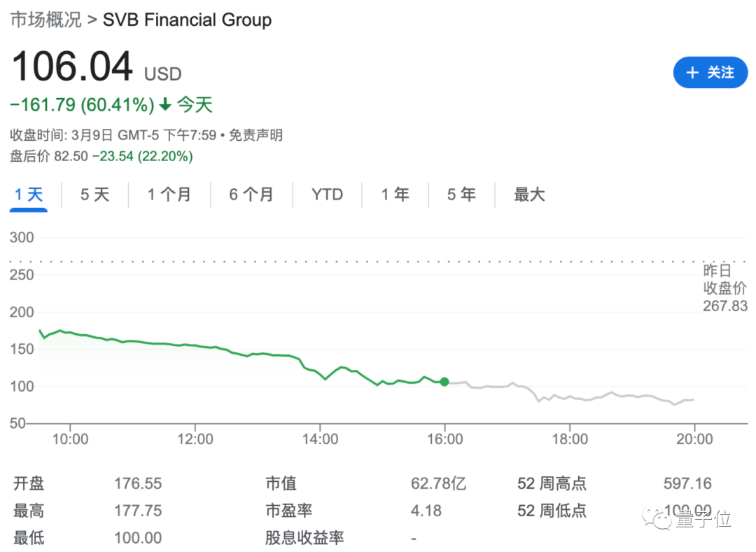This screenshot has width=756, height=552.
Task: Click the 昨日收盘价 267.83 label
Action: click(x=725, y=288)
